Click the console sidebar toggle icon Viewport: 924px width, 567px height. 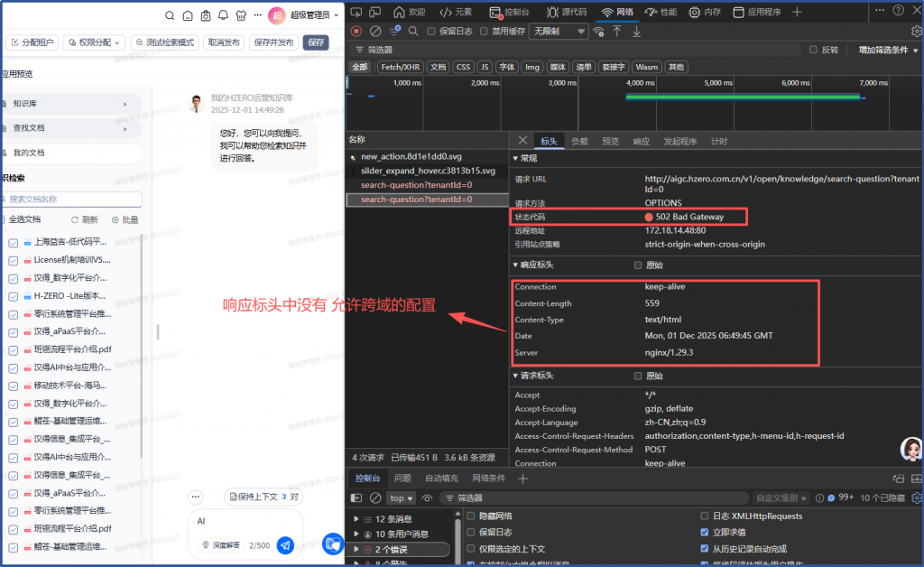point(356,497)
